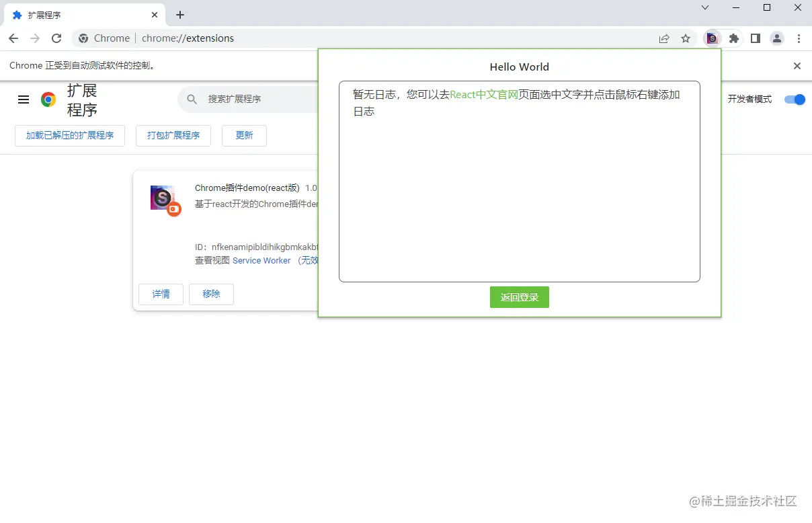Dismiss the automation warning banner with the X
This screenshot has width=812, height=523.
pos(797,65)
